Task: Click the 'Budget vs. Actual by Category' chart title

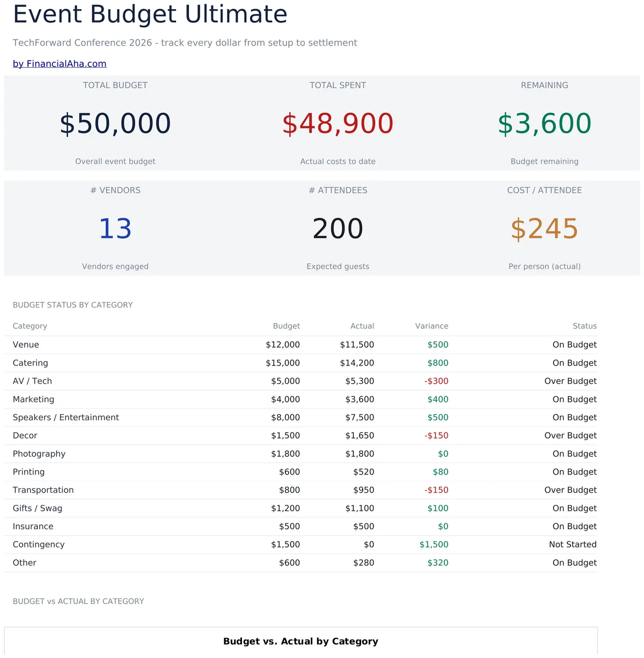Action: (x=301, y=641)
